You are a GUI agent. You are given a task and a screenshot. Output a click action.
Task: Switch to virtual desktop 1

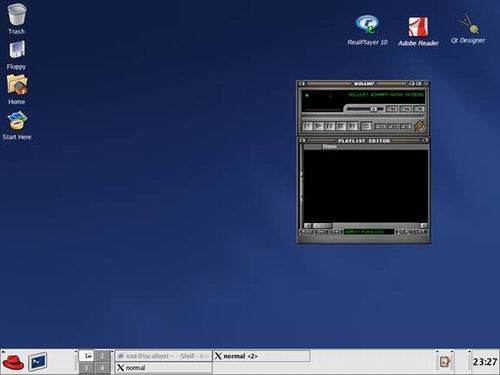click(x=87, y=356)
